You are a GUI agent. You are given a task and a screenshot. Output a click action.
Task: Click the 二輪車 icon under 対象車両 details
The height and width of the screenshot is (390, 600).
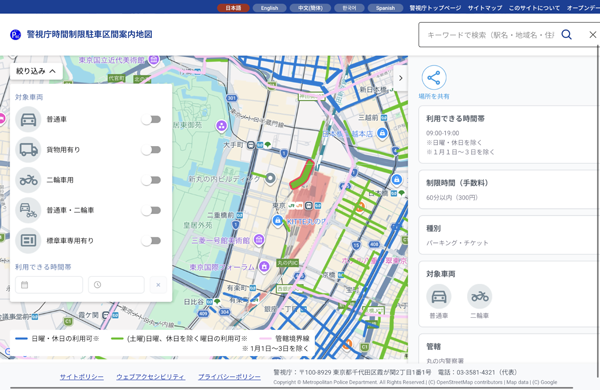pos(479,297)
